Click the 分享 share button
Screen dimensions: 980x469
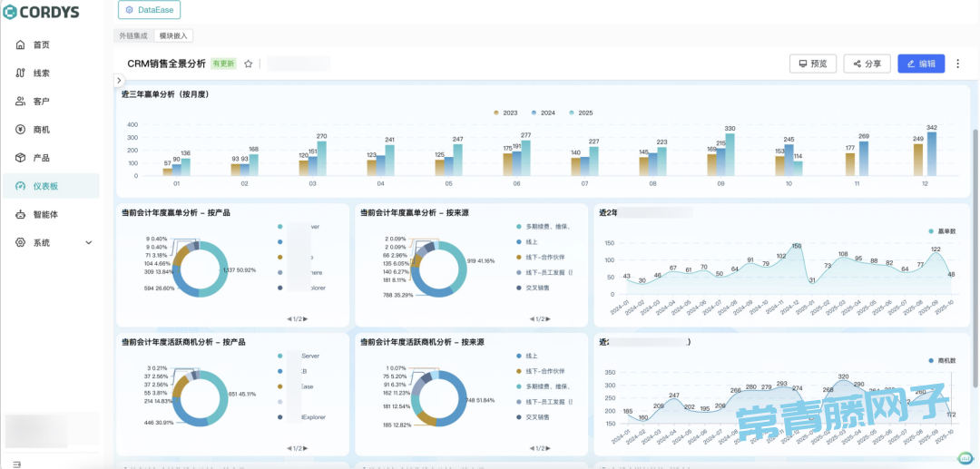pyautogui.click(x=867, y=64)
